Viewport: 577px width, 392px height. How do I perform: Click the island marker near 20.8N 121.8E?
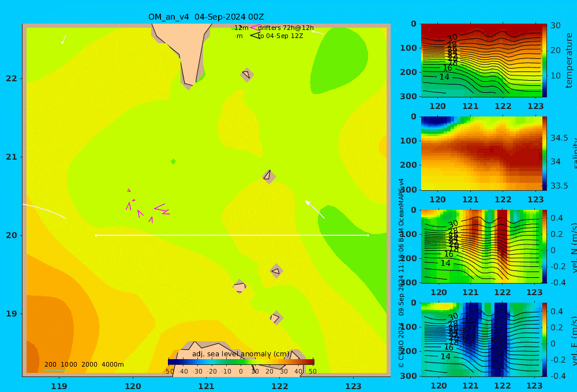(x=269, y=176)
